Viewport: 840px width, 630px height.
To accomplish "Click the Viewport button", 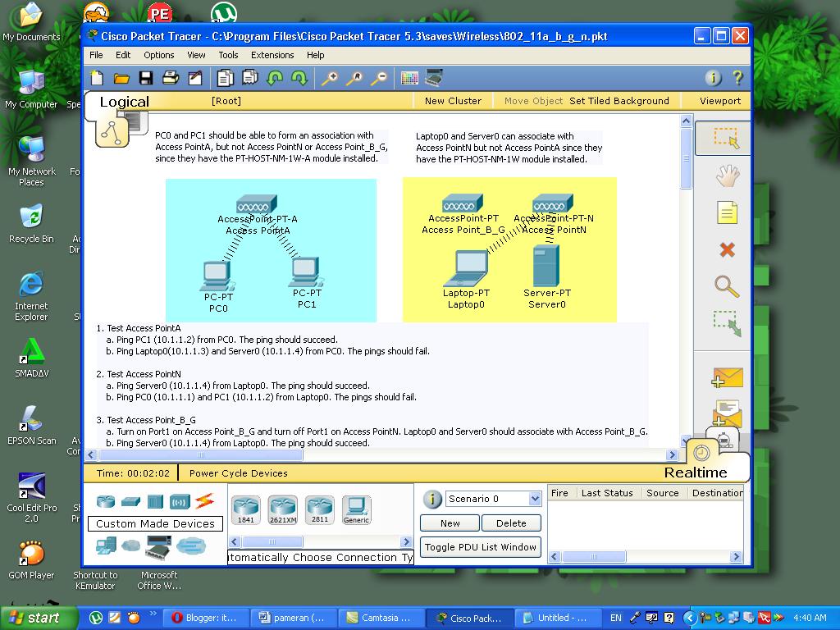I will pos(720,101).
